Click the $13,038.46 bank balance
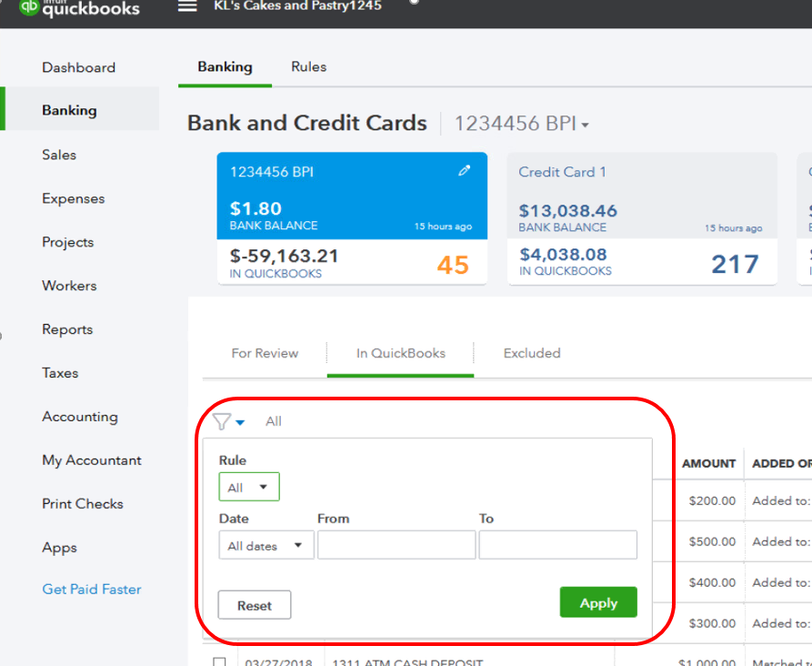812x666 pixels. click(567, 211)
